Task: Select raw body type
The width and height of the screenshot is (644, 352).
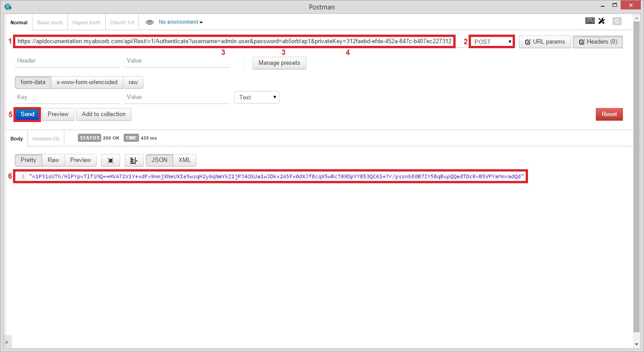Action: point(133,82)
